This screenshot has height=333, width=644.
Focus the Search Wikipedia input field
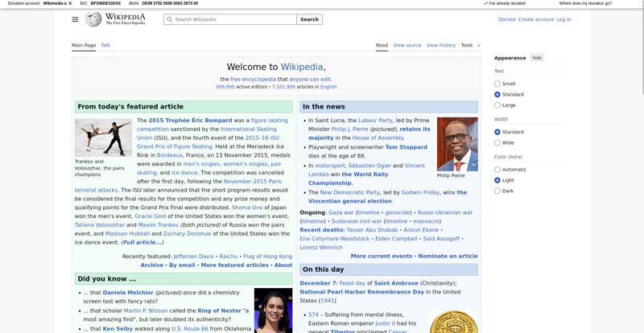pyautogui.click(x=233, y=19)
